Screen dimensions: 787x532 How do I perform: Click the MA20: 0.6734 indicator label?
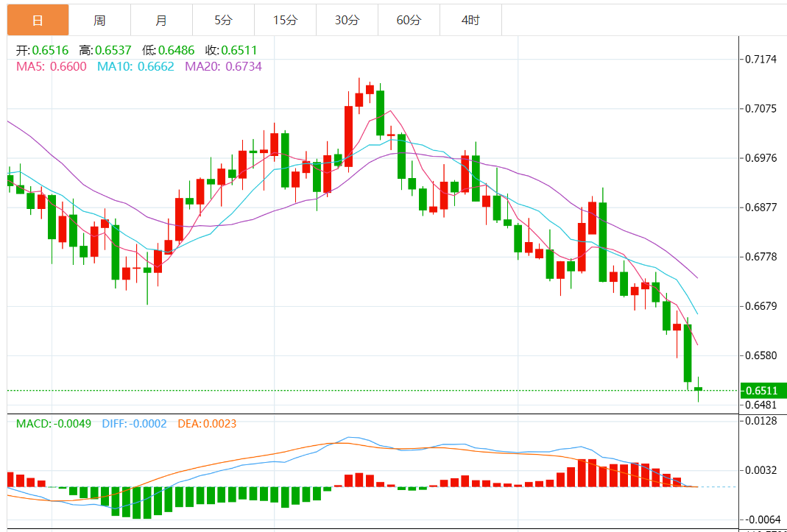click(223, 66)
